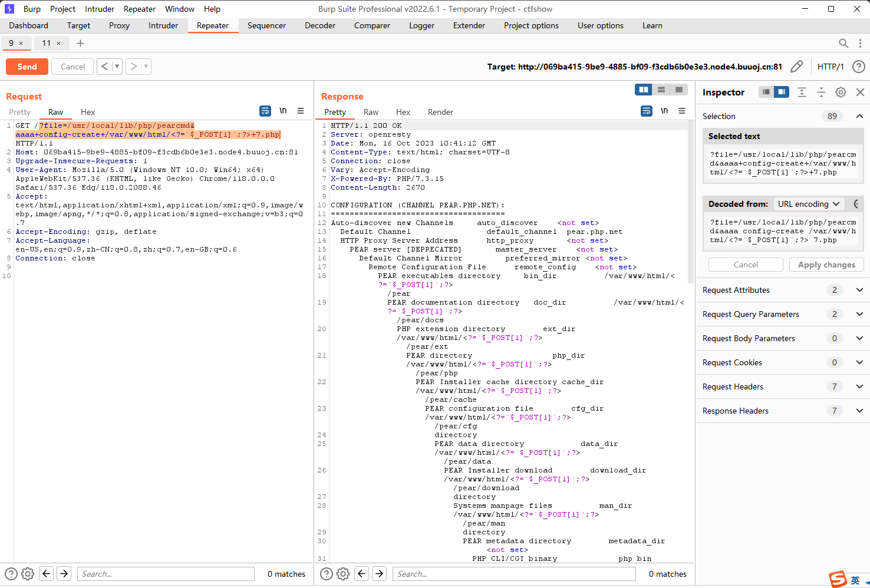Switch Inspector to list layout view
This screenshot has width=870, height=588.
coord(766,92)
